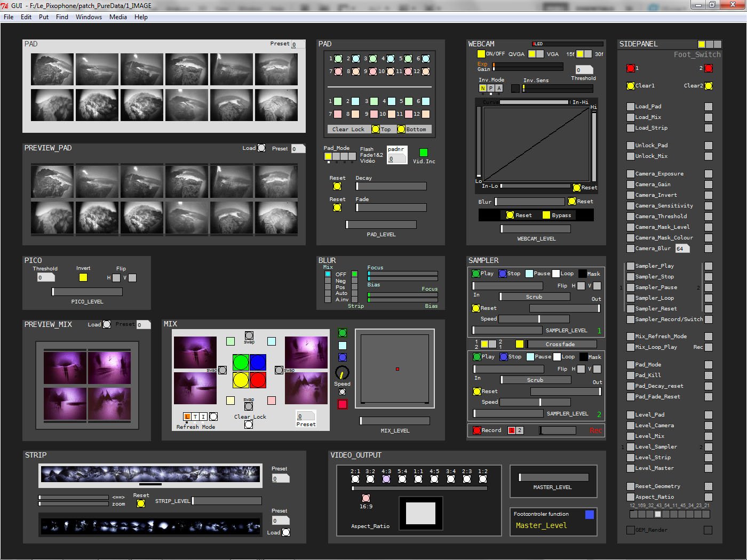
Task: Click the Pad Fade Reset bang
Action: coord(337,207)
